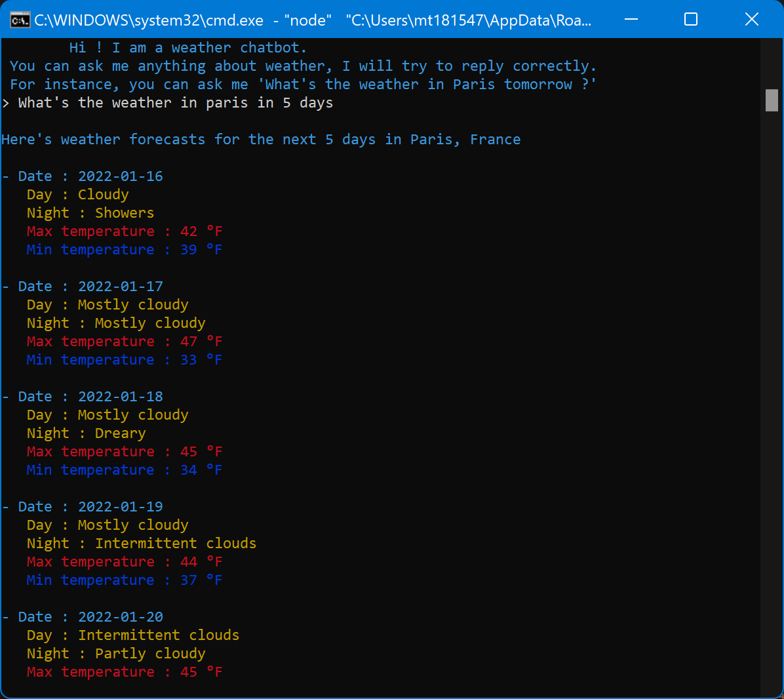Close the cmd.exe window
This screenshot has height=699, width=784.
pos(751,20)
